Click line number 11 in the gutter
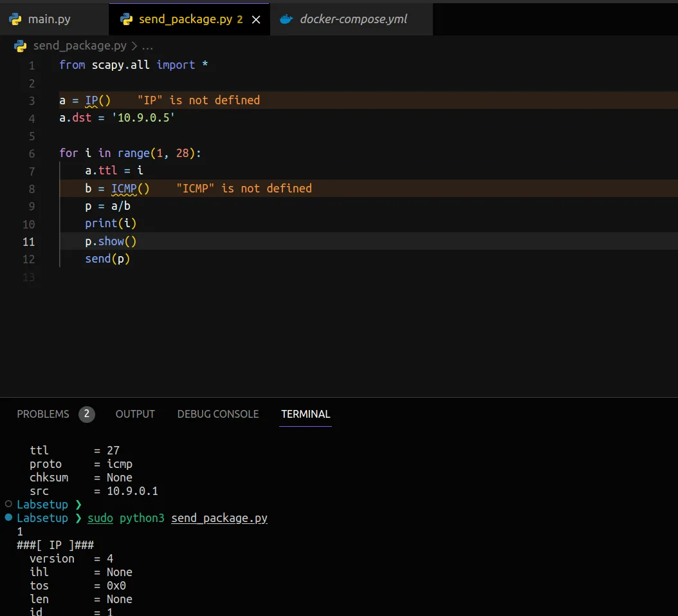Viewport: 678px width, 616px height. pos(29,241)
